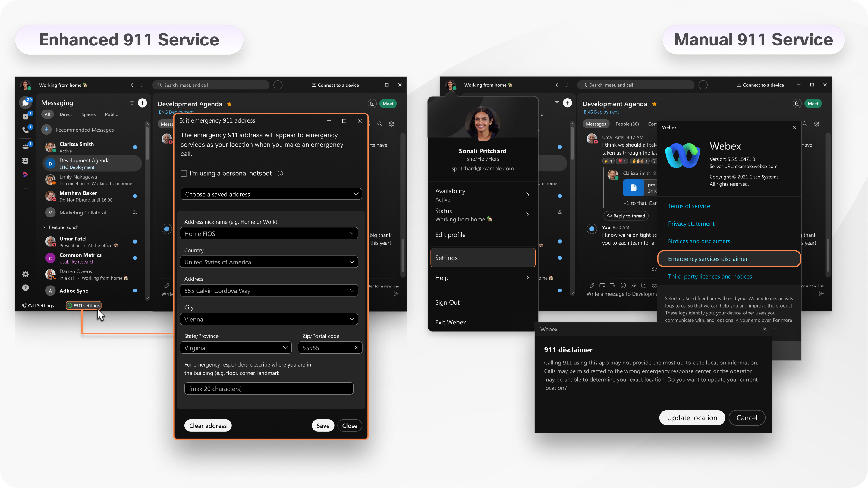The image size is (868, 488).
Task: Click into the building description input field
Action: 269,389
